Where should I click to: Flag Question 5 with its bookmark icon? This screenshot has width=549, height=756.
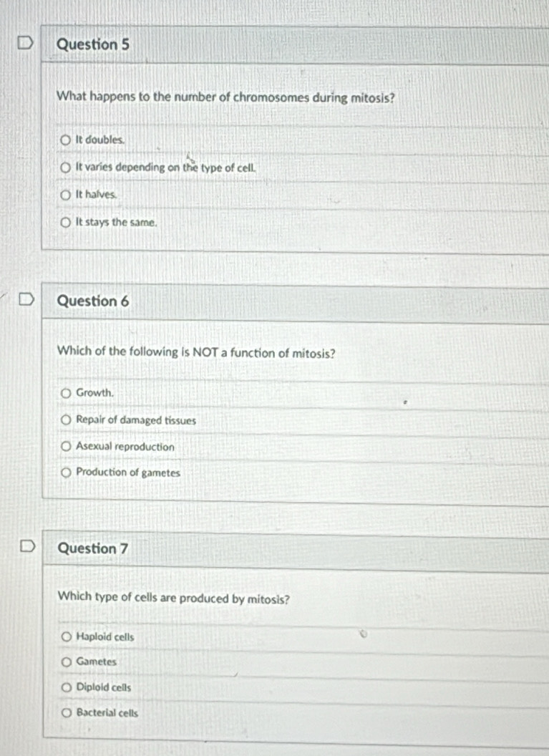[25, 44]
